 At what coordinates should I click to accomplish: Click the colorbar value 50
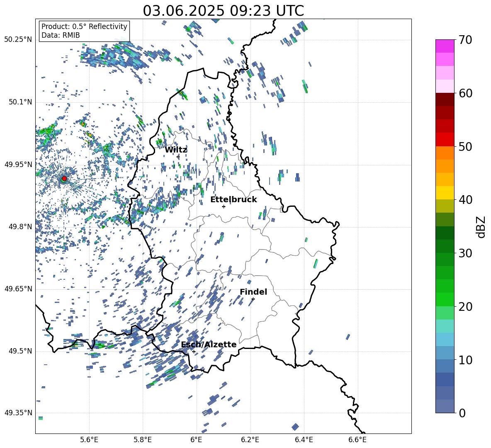pyautogui.click(x=465, y=147)
